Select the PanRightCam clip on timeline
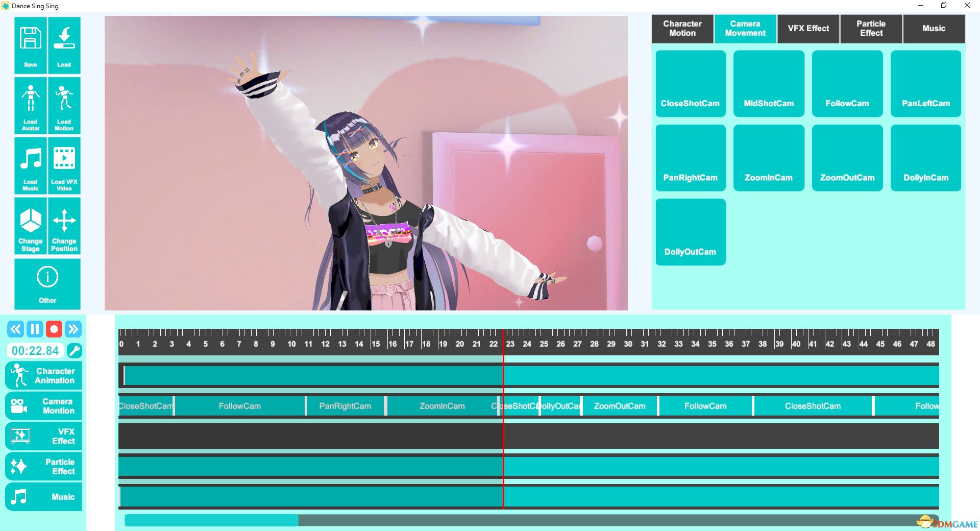The width and height of the screenshot is (980, 531). [345, 406]
